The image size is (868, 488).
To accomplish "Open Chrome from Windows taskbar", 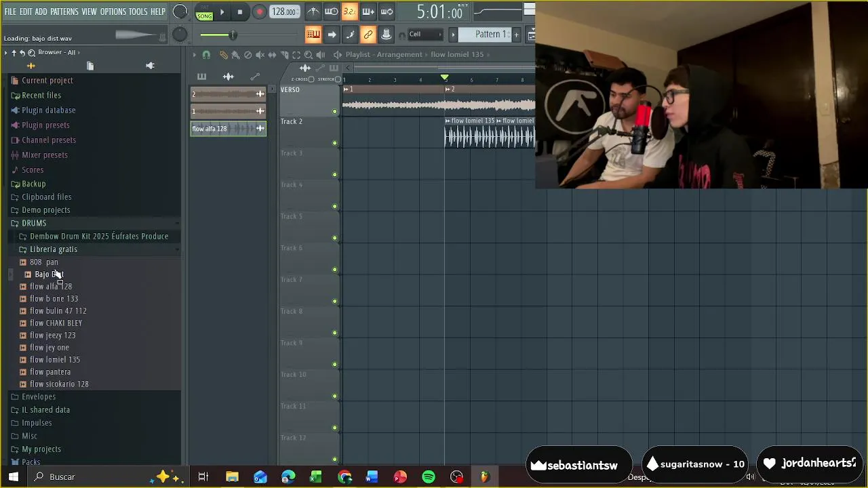I will 344,476.
